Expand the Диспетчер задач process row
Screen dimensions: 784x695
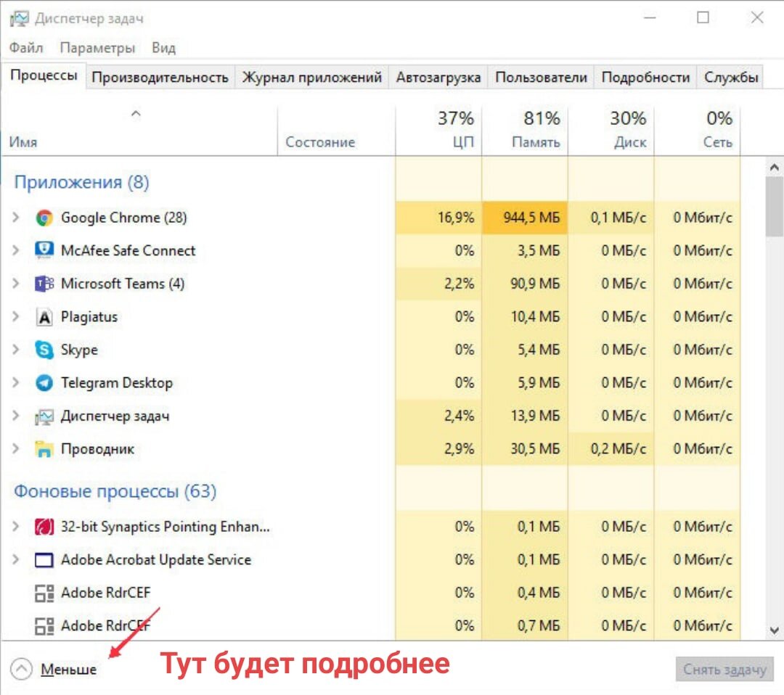(16, 415)
